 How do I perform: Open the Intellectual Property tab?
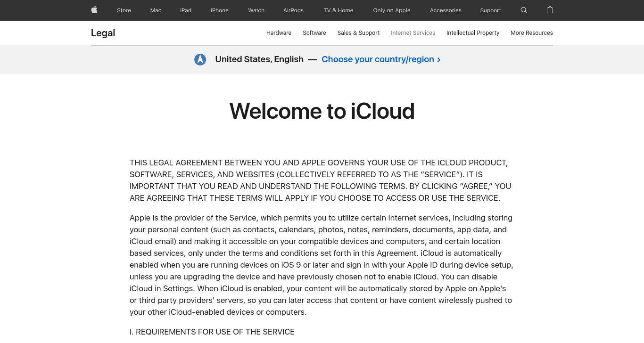473,33
